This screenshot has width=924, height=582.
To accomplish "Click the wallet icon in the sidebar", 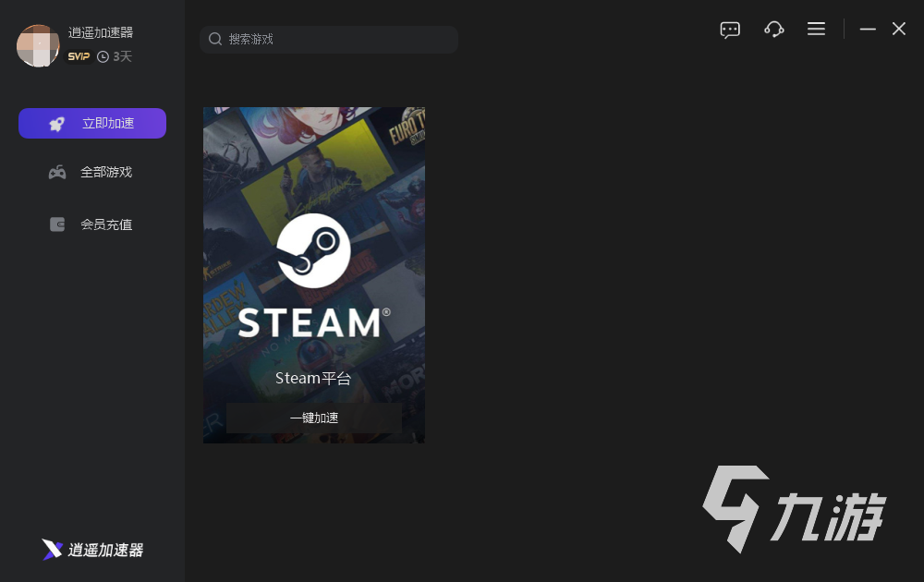I will click(57, 224).
